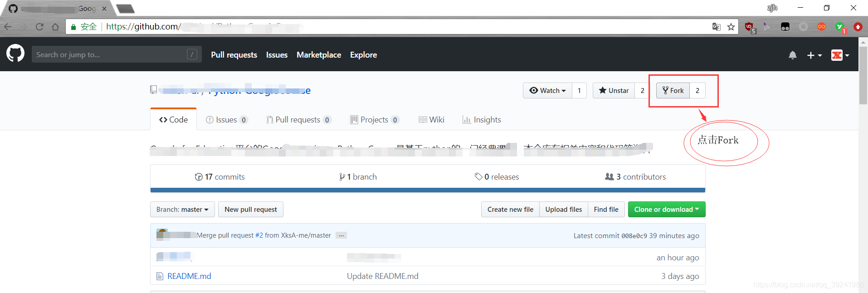Image resolution: width=868 pixels, height=293 pixels.
Task: Bookmark page with star icon
Action: pos(731,27)
